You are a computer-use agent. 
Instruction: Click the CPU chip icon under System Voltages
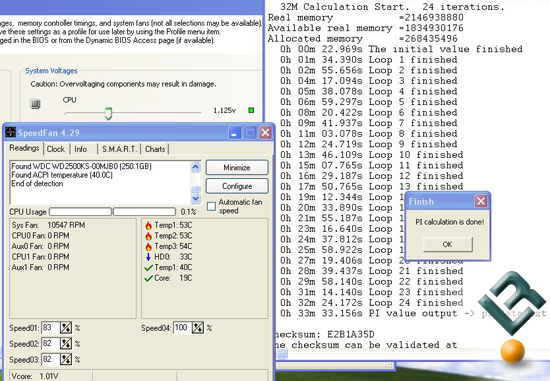click(x=35, y=104)
